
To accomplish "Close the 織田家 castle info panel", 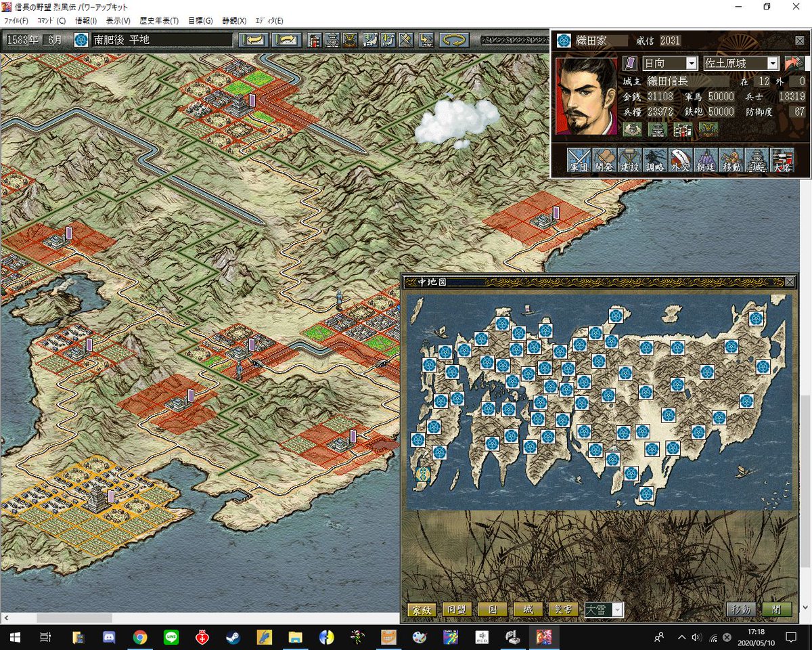I will tap(799, 41).
